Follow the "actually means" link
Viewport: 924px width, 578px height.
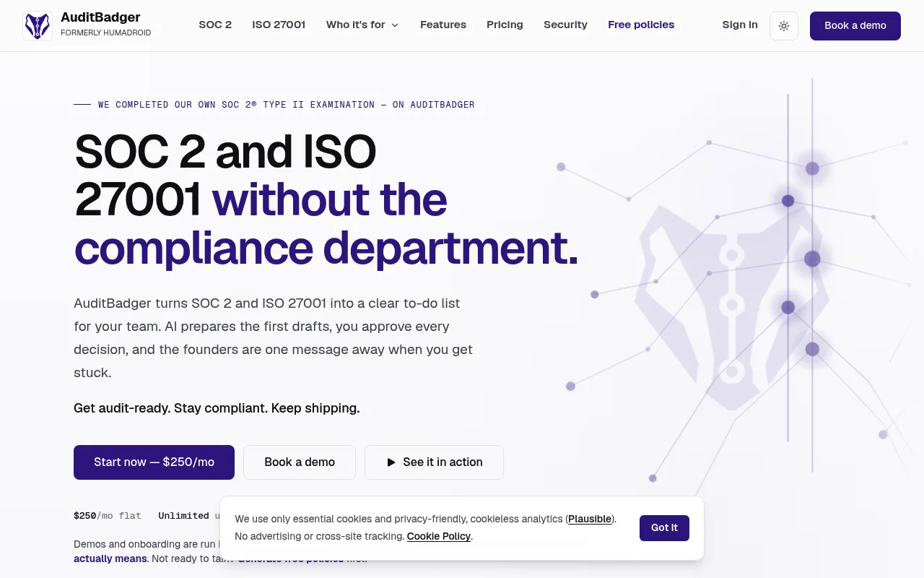(x=110, y=558)
